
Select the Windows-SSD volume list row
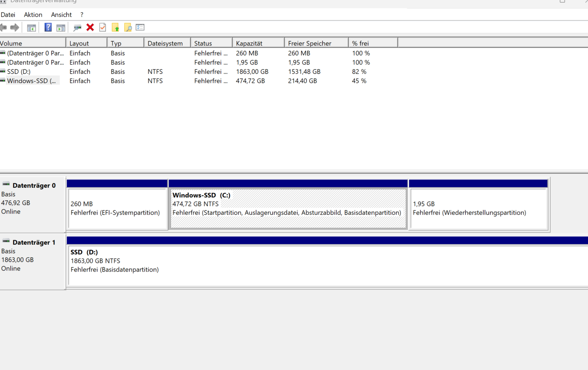199,81
